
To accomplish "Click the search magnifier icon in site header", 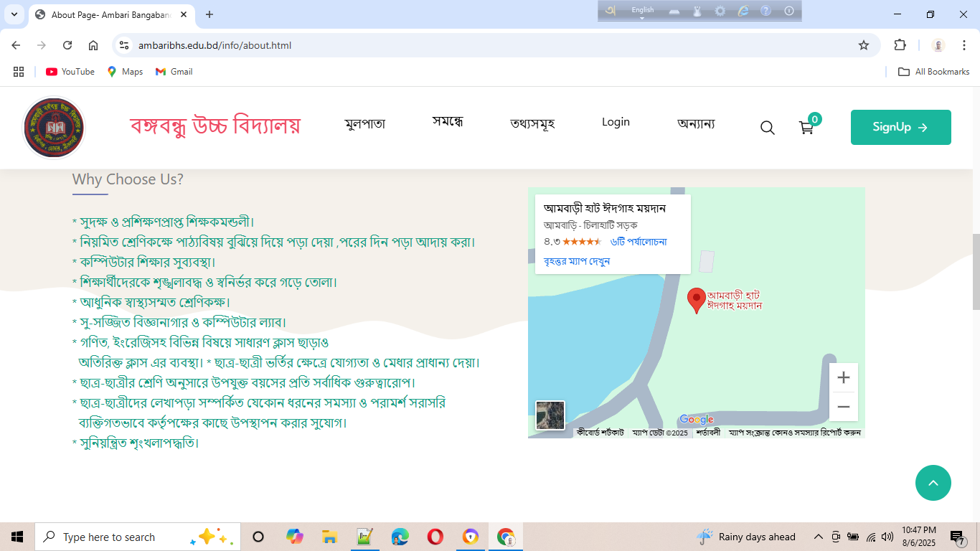I will (767, 128).
